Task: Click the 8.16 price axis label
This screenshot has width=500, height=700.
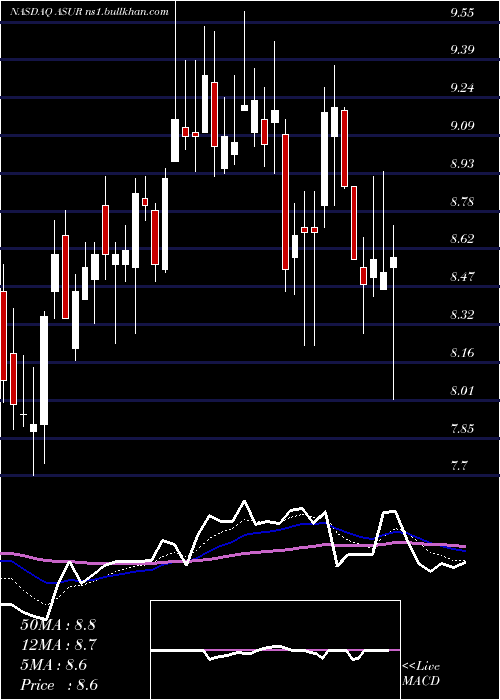Action: 462,354
